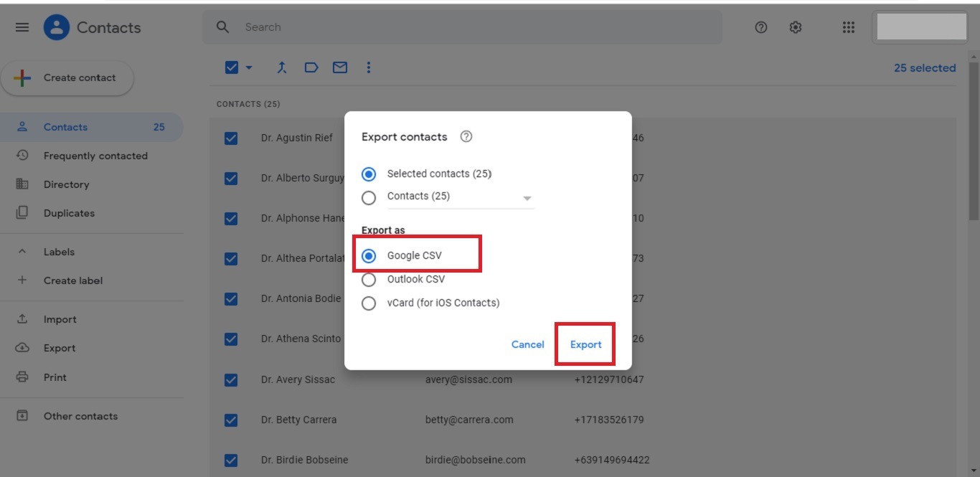
Task: Click the send email toolbar icon
Action: tap(340, 67)
